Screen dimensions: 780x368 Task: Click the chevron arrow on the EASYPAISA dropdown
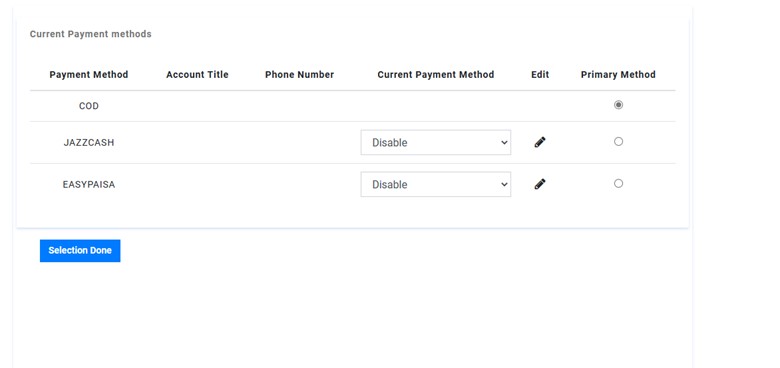click(x=504, y=184)
